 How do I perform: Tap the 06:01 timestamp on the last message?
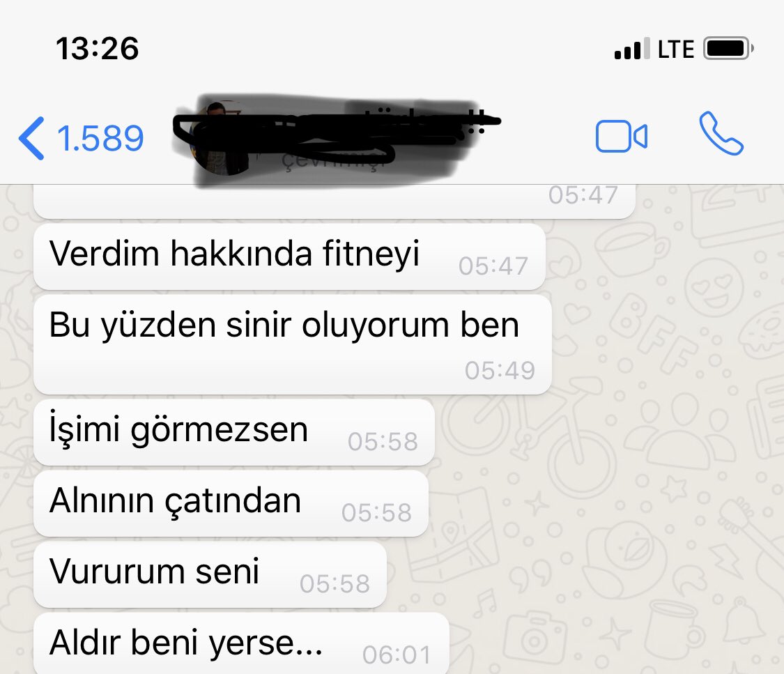coord(397,655)
